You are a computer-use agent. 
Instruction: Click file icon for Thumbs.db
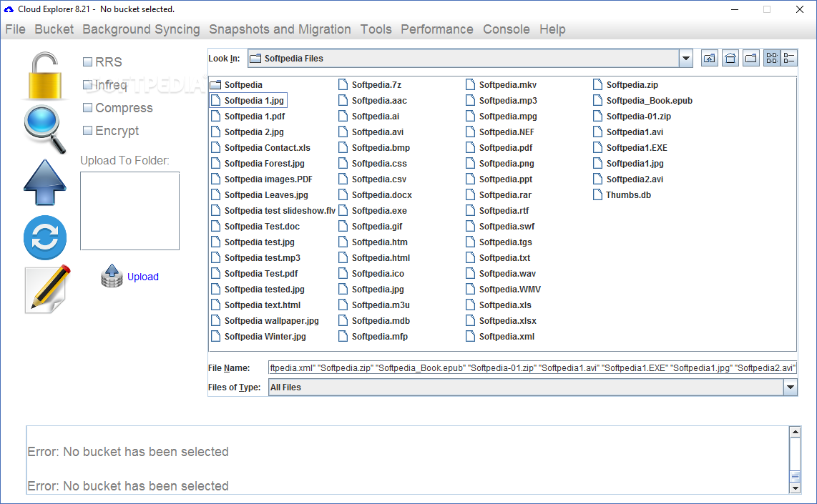[597, 195]
